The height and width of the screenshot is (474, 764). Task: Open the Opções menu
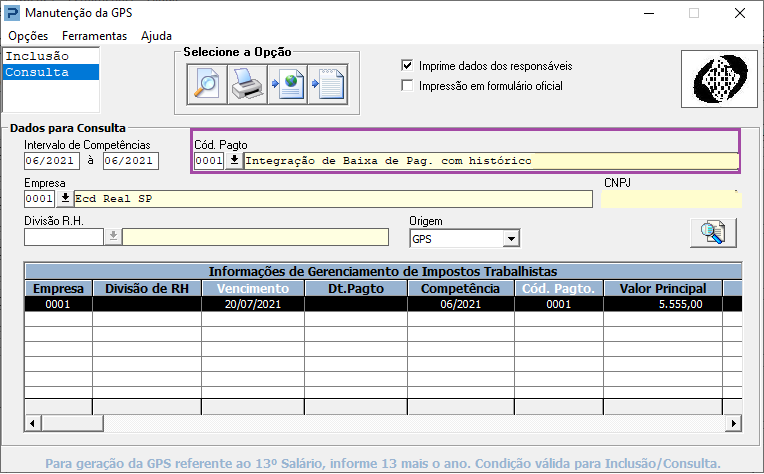tap(28, 36)
